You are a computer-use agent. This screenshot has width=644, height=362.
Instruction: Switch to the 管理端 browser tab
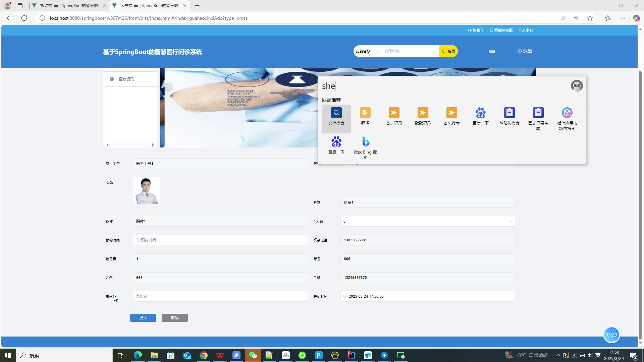[x=69, y=6]
